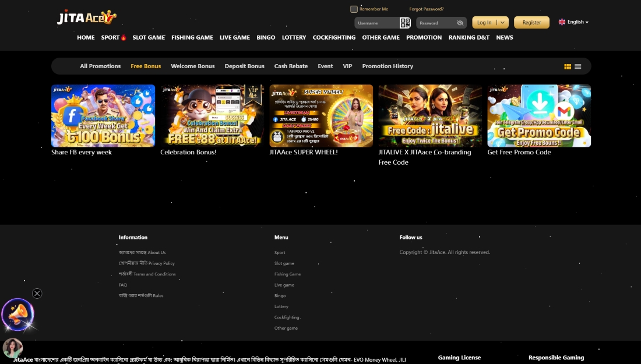Check the Remember Me checkbox
641x364 pixels.
pos(354,9)
